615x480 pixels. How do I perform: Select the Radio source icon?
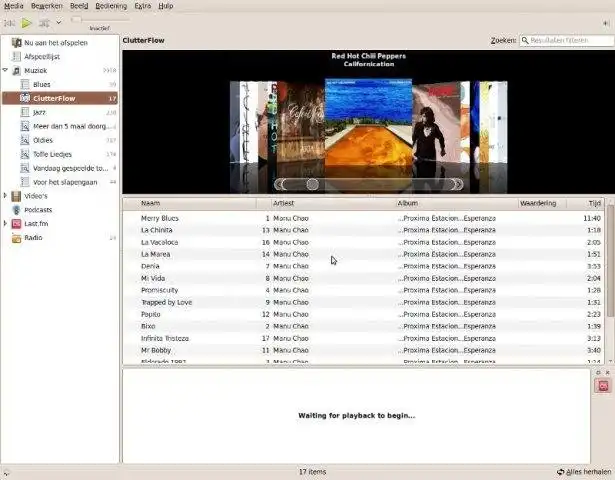pyautogui.click(x=16, y=238)
